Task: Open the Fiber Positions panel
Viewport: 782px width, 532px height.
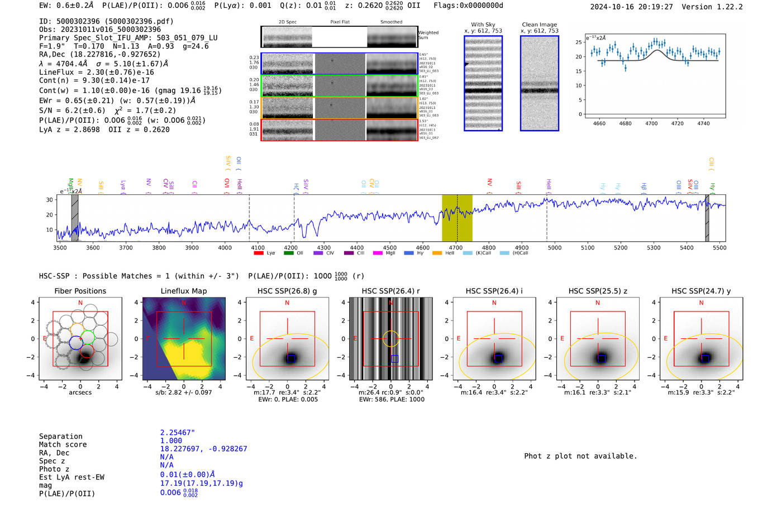Action: coord(80,339)
